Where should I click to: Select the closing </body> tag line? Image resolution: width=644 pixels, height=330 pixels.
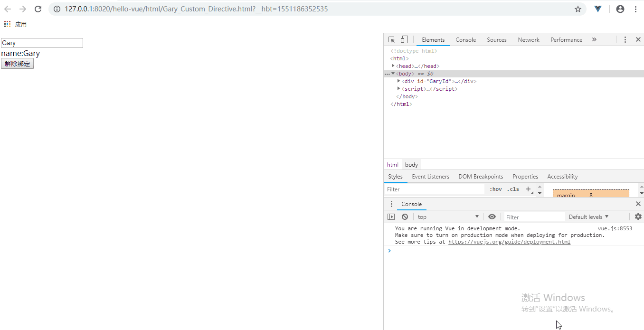point(407,96)
